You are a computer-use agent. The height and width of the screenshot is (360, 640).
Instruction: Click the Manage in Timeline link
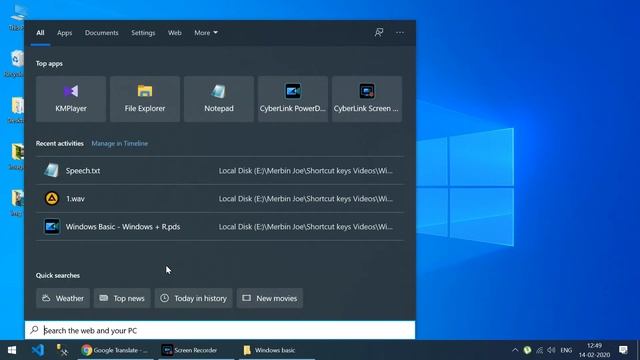point(120,144)
